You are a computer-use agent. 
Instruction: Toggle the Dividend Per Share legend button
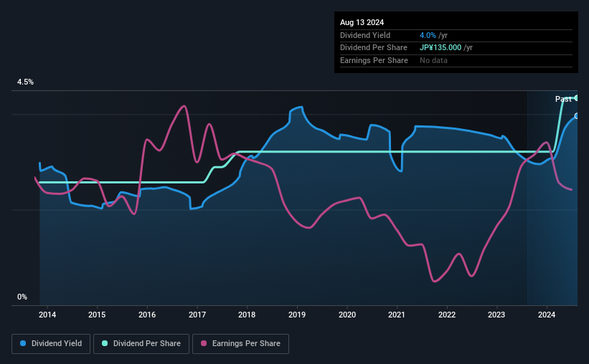pyautogui.click(x=141, y=343)
